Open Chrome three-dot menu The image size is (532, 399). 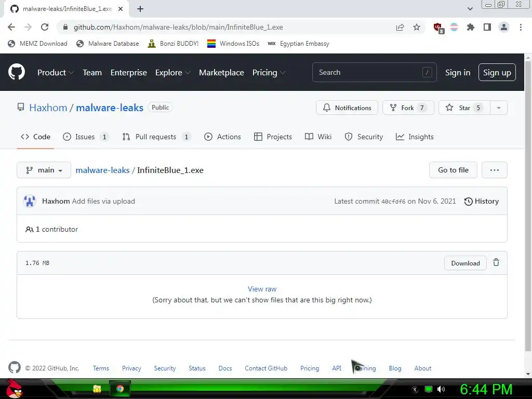[x=521, y=27]
